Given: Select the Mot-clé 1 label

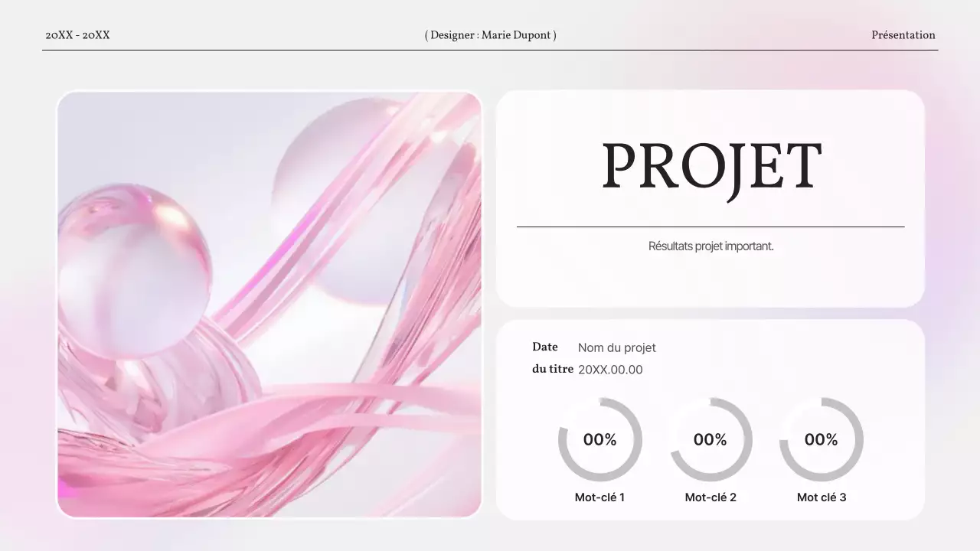Looking at the screenshot, I should click(600, 497).
